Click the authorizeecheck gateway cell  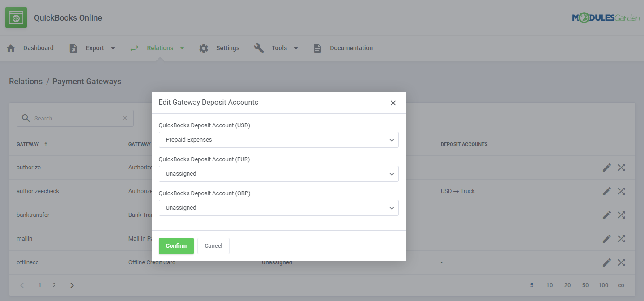point(38,191)
